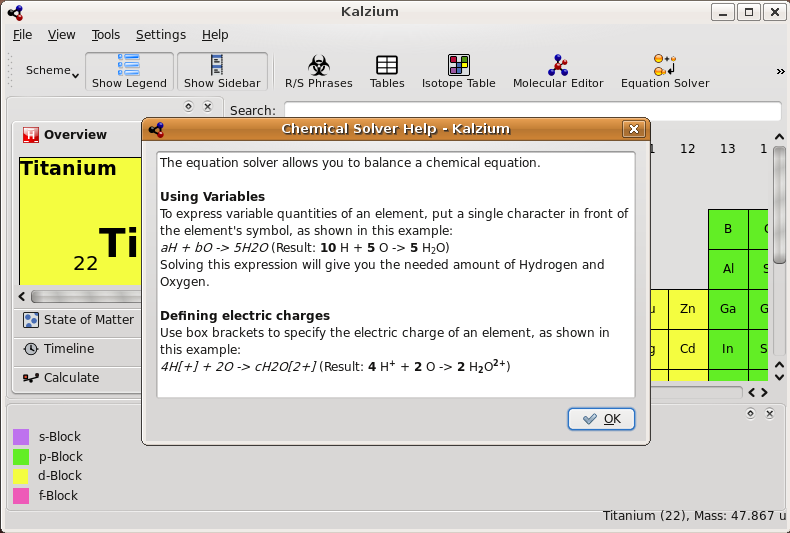The height and width of the screenshot is (533, 790).
Task: Open the State of Matter tab
Action: pos(78,320)
